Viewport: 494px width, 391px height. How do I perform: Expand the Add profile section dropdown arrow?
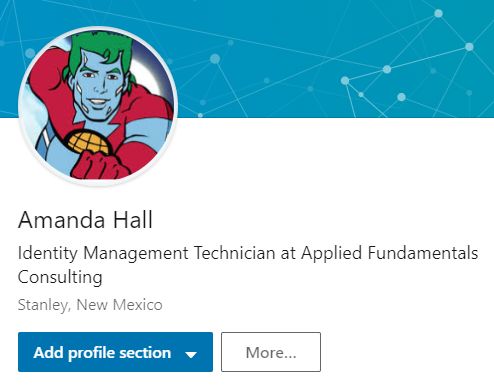pos(191,355)
